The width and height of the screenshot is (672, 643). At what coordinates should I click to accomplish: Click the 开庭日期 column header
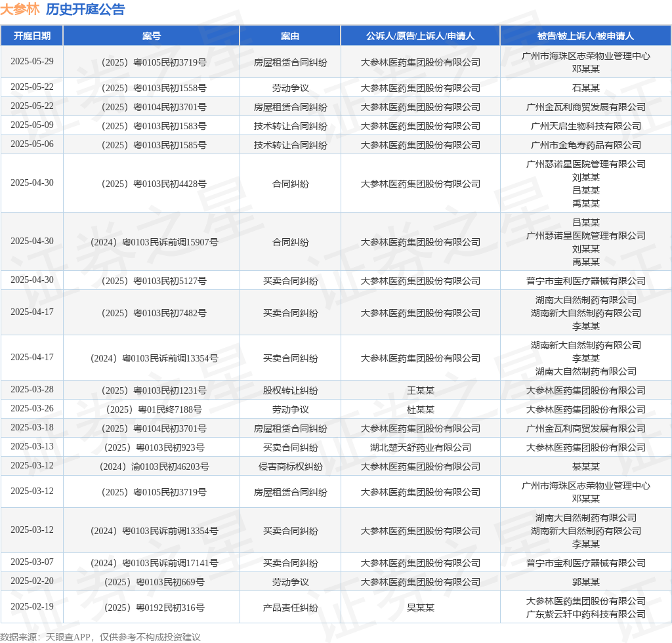[32, 36]
